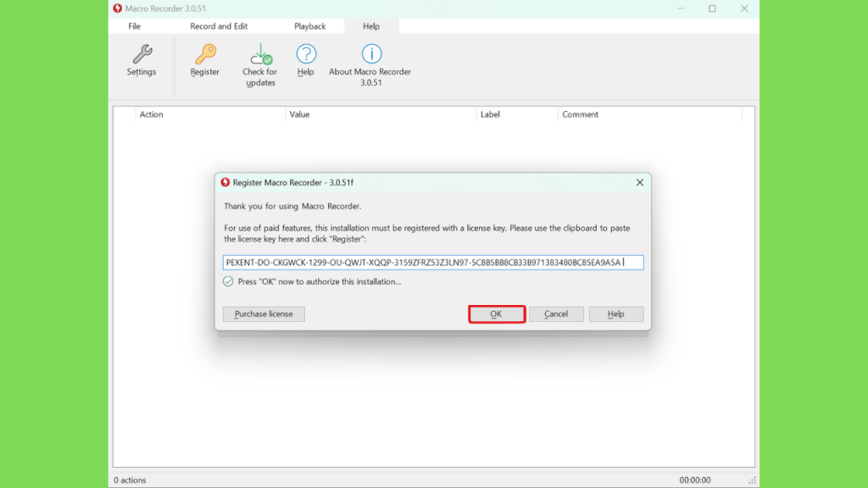Confirm registration with the OK button

(497, 313)
